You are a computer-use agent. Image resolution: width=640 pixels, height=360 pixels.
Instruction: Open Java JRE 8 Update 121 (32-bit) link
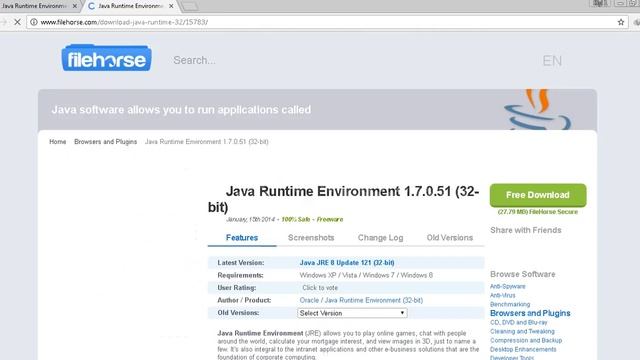pos(347,263)
